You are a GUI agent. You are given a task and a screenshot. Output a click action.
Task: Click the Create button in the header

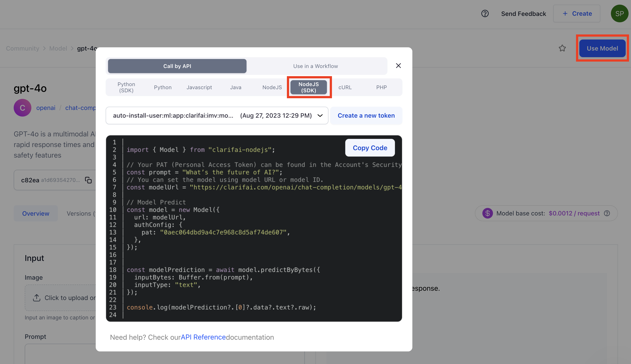(576, 13)
